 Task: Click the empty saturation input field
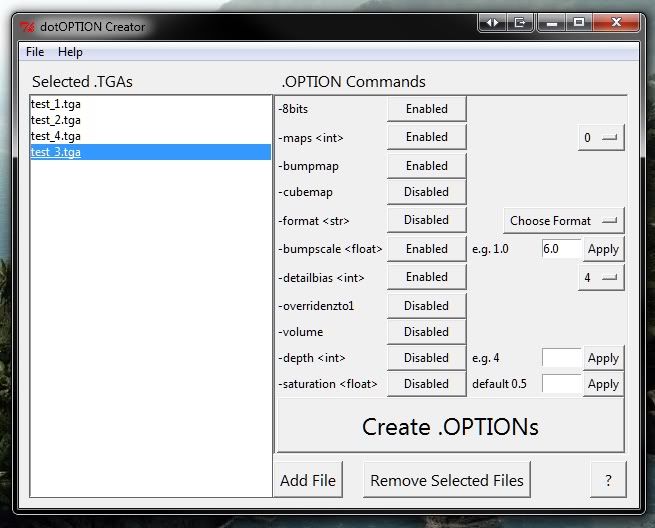pos(561,384)
